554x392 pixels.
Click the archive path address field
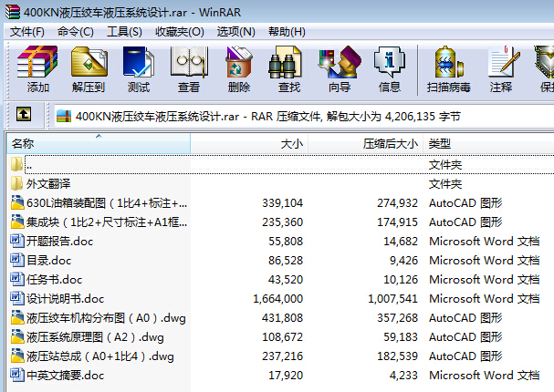tap(304, 116)
